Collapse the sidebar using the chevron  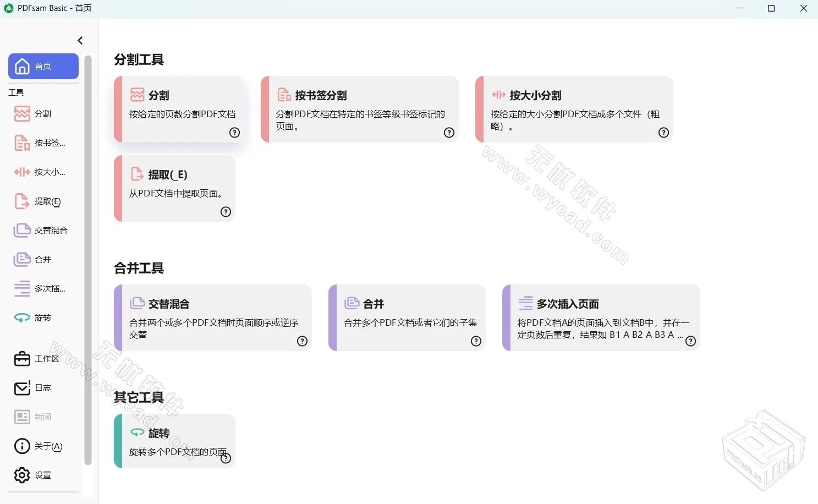[x=80, y=40]
